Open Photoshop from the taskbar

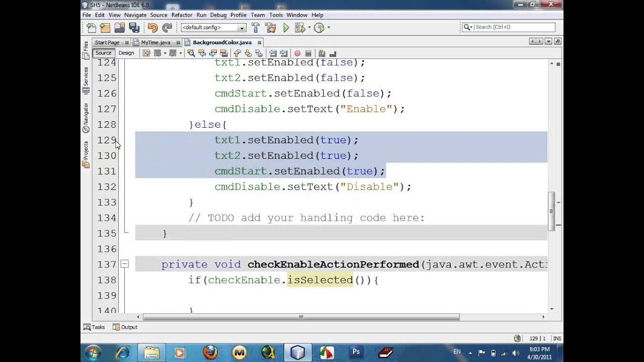coord(356,352)
